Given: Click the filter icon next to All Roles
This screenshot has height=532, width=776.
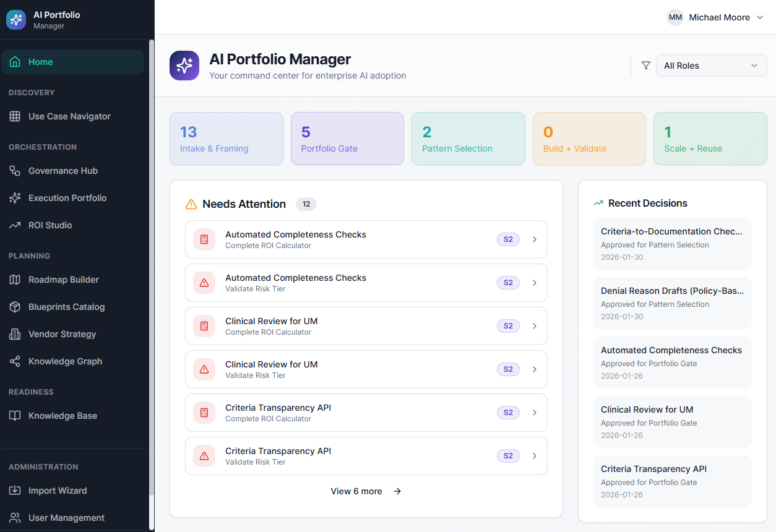Looking at the screenshot, I should pyautogui.click(x=645, y=65).
